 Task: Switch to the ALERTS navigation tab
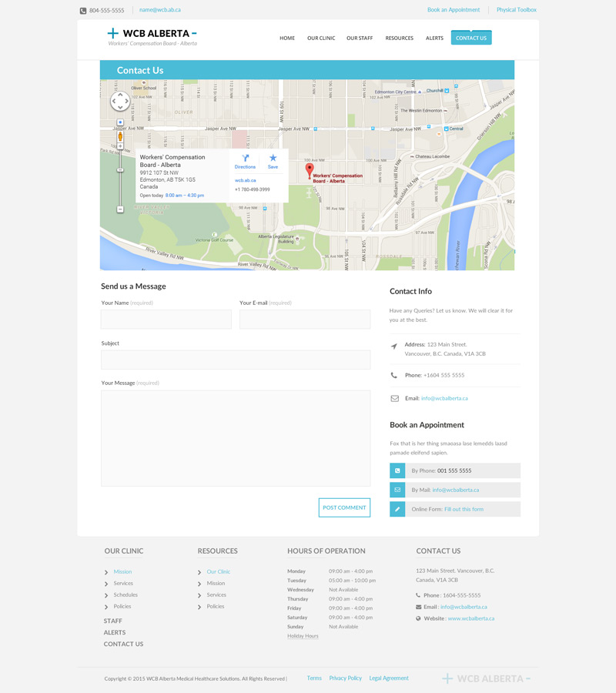coord(434,38)
